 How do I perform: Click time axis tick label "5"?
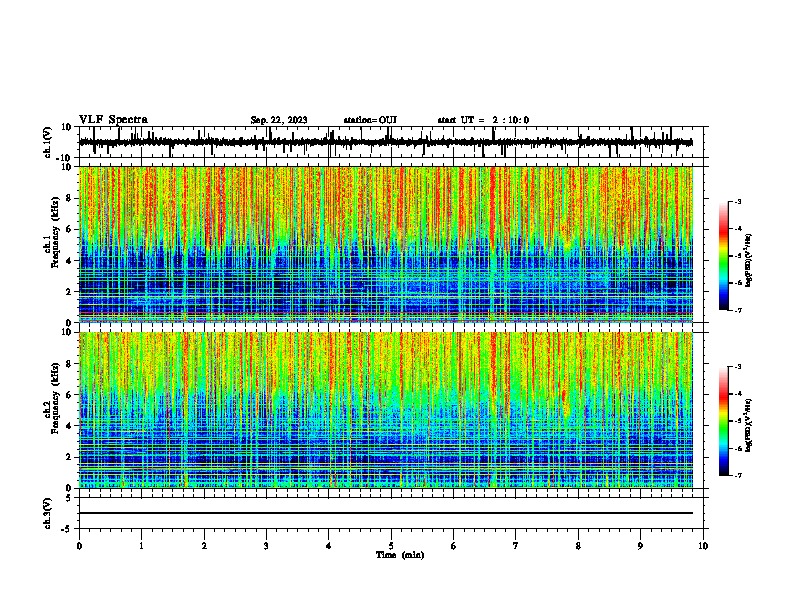(x=391, y=546)
